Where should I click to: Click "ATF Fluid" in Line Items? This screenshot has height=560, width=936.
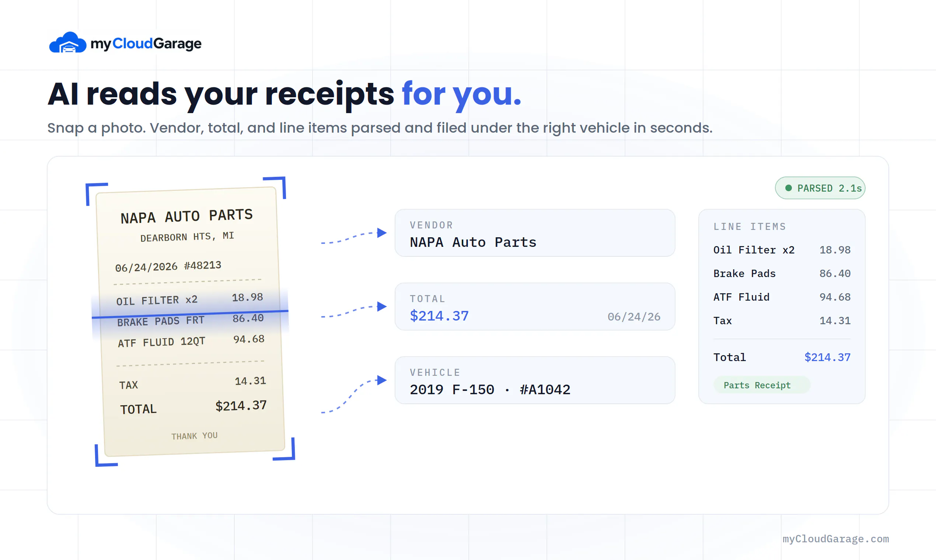[x=741, y=297]
